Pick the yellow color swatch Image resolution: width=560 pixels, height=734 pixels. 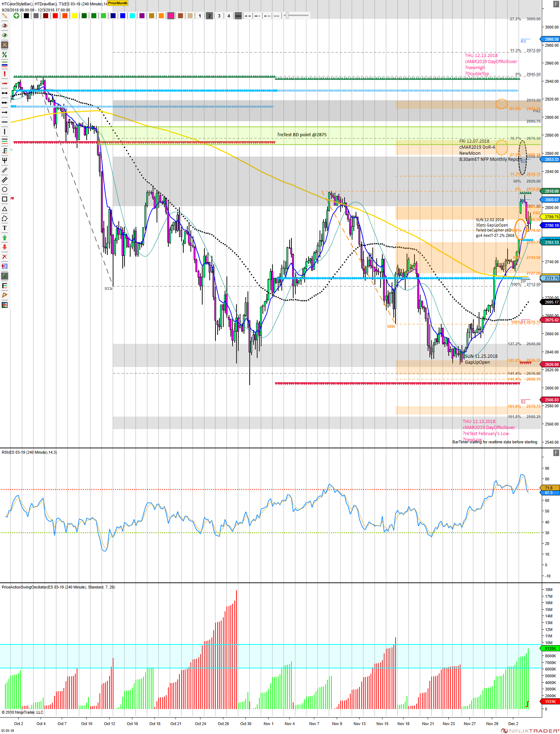click(x=75, y=16)
